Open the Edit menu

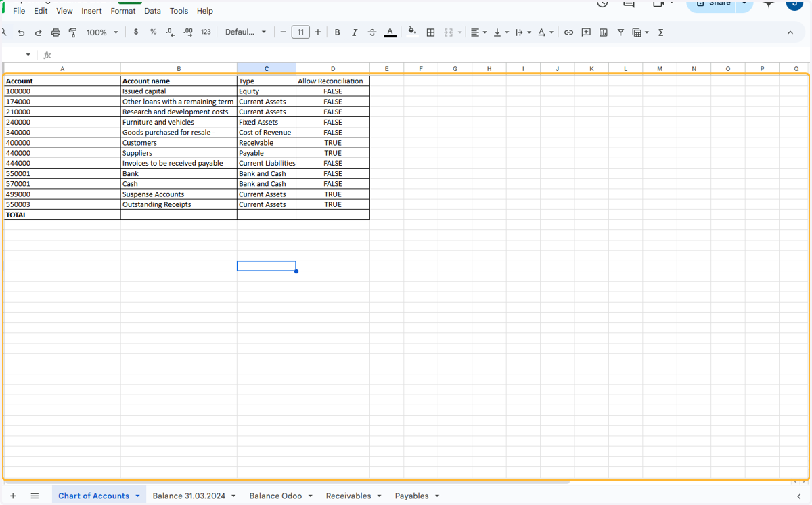click(x=41, y=11)
